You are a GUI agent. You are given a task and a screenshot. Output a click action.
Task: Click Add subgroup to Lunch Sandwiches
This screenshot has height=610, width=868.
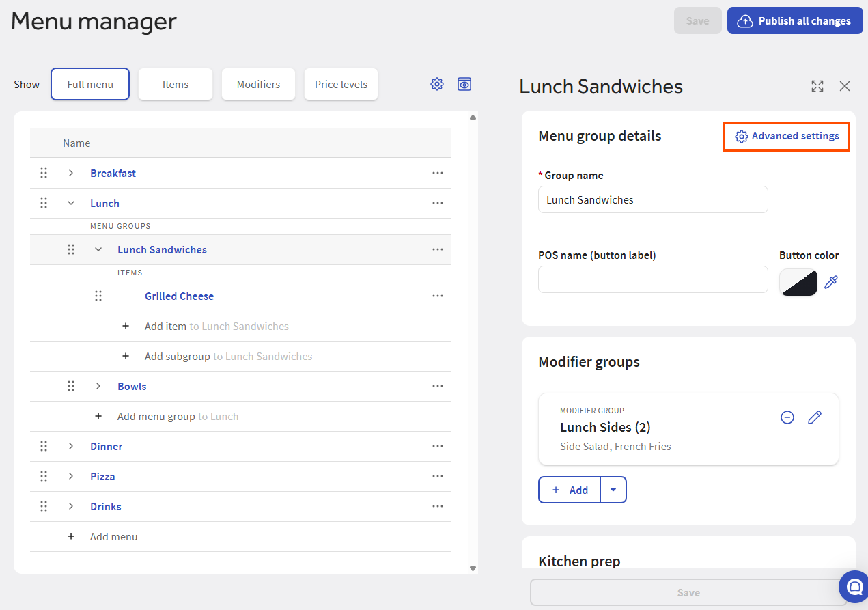coord(228,356)
